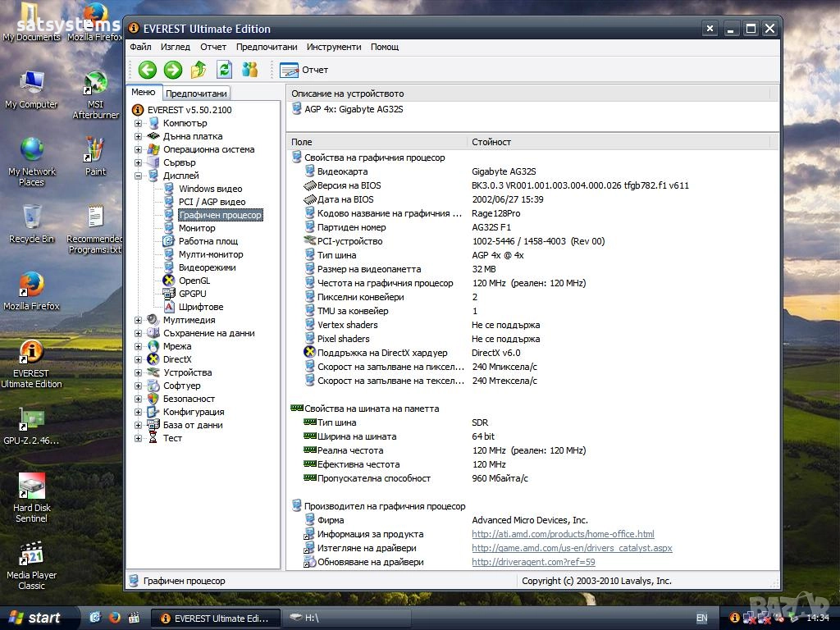Open the Файл menu
The width and height of the screenshot is (840, 630).
click(140, 47)
